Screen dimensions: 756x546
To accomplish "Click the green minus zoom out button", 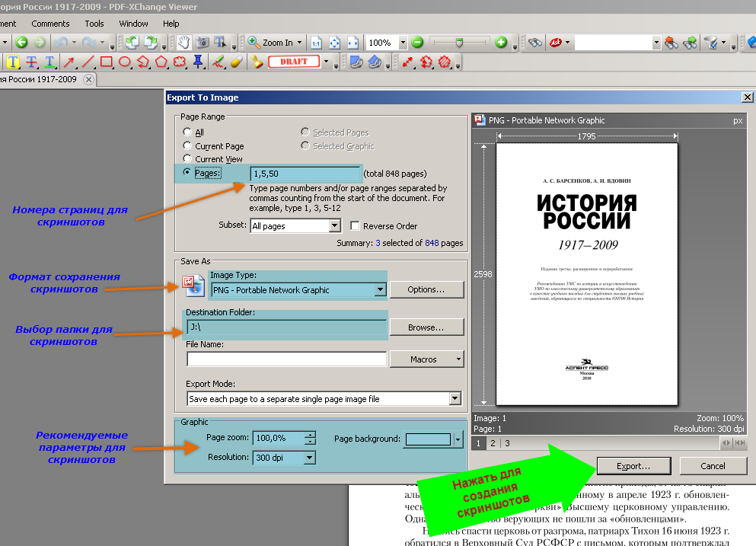I will click(x=417, y=43).
